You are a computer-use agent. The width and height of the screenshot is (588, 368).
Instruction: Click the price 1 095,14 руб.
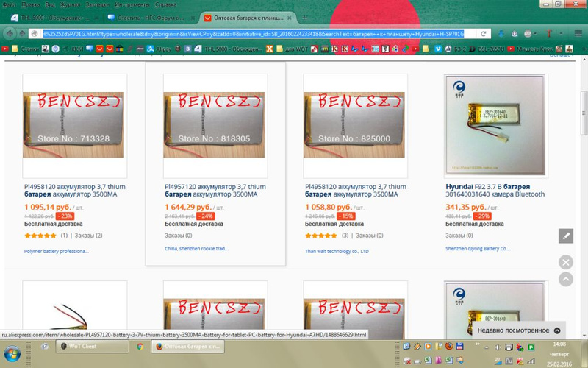pos(48,207)
